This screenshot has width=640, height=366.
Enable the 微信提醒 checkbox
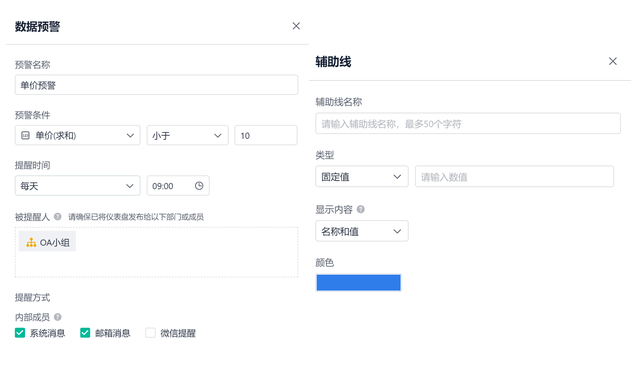pos(150,333)
